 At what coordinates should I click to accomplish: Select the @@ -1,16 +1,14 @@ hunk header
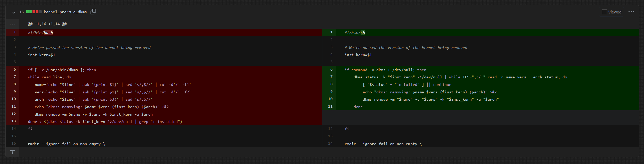click(x=47, y=24)
